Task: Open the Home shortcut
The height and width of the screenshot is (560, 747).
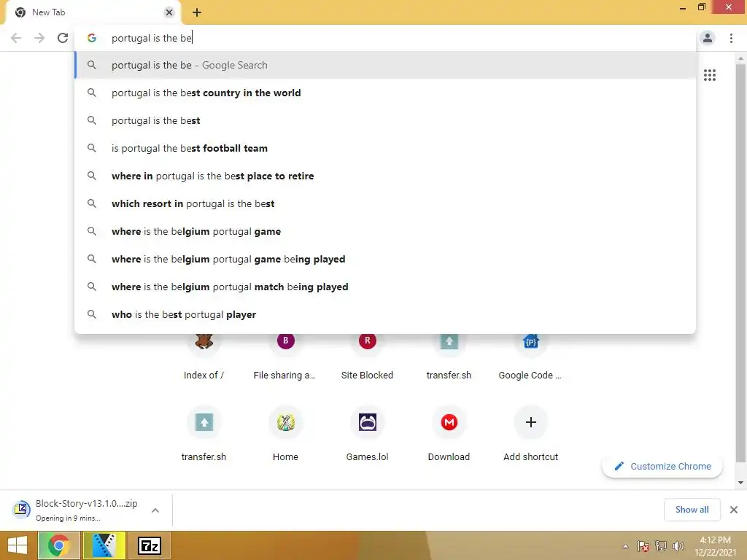Action: pyautogui.click(x=285, y=433)
